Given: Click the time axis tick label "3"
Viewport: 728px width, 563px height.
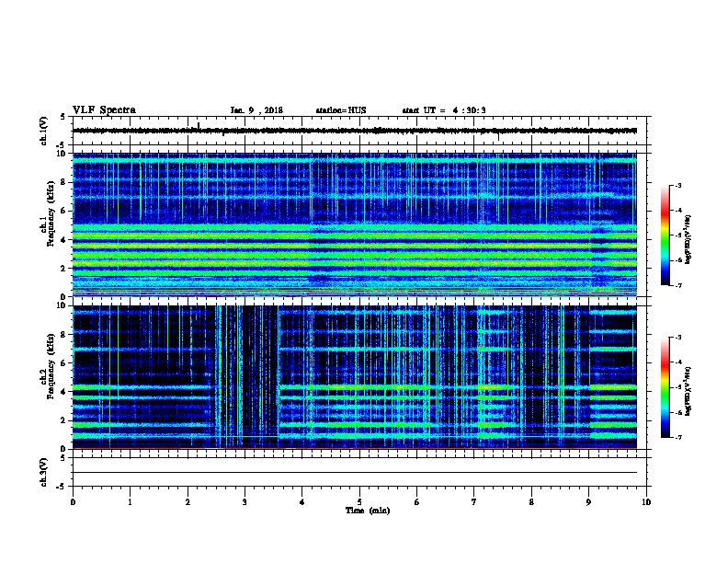Looking at the screenshot, I should [x=245, y=501].
